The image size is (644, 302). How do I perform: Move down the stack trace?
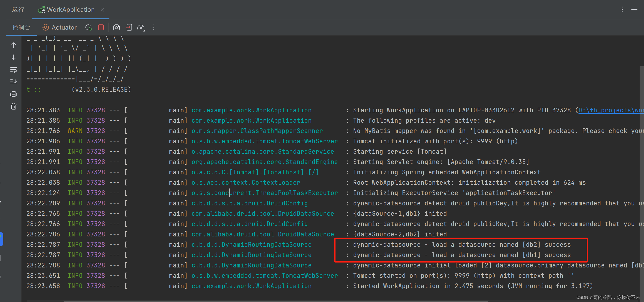tap(14, 58)
